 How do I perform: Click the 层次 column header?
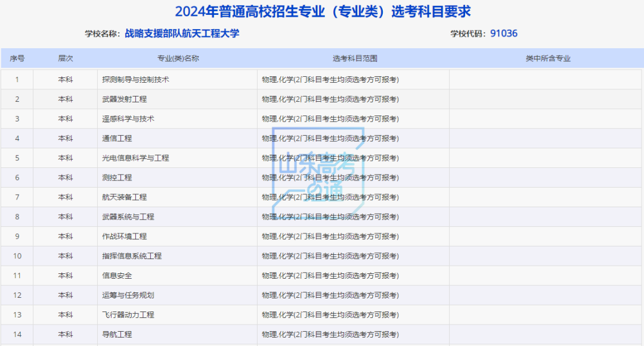coord(66,58)
